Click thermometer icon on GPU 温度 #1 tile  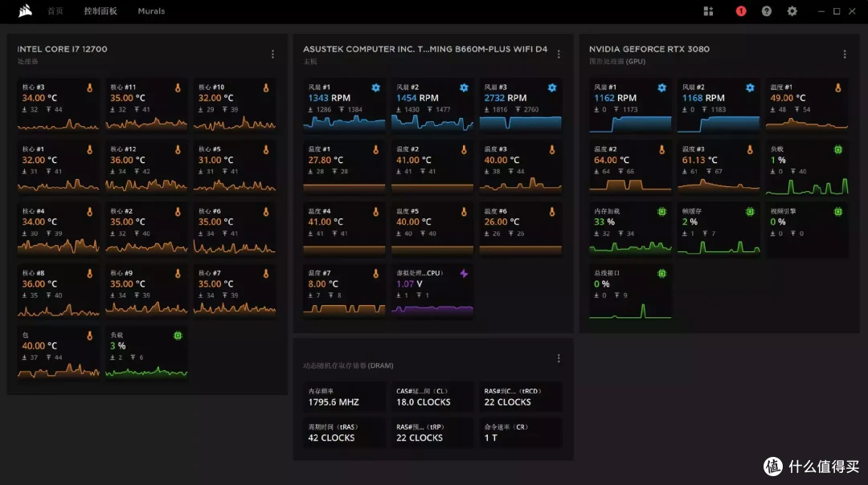(x=838, y=88)
